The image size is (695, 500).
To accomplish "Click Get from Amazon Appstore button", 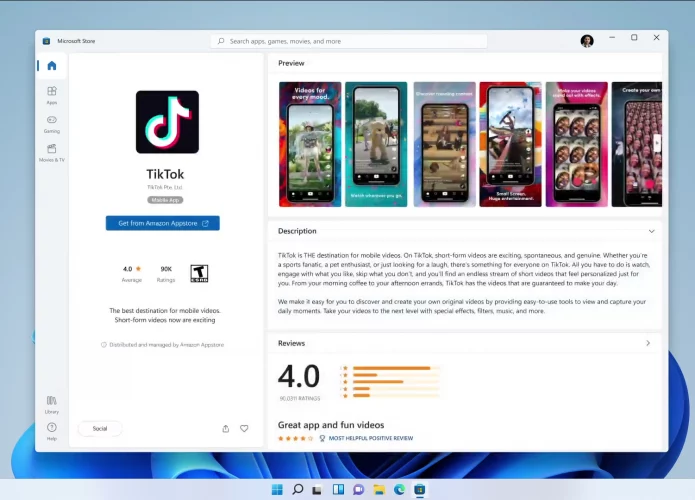I will tap(163, 223).
